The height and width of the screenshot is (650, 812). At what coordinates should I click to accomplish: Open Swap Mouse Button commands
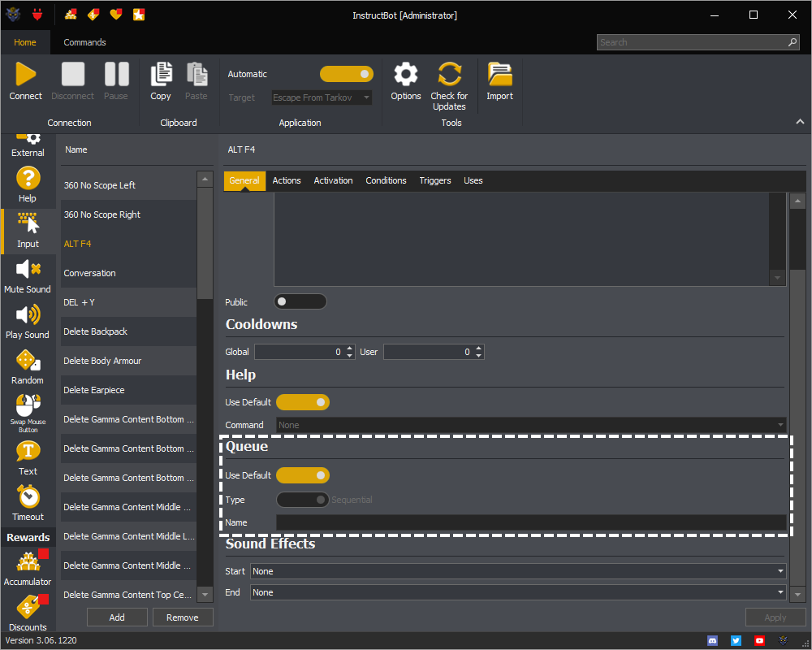28,413
